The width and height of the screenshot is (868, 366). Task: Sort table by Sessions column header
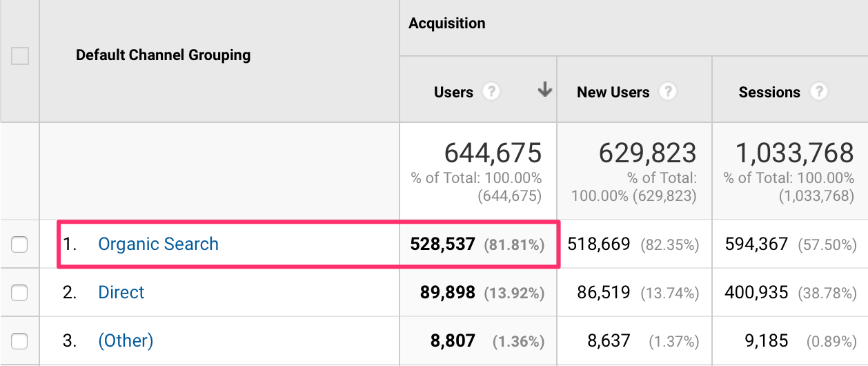click(769, 93)
